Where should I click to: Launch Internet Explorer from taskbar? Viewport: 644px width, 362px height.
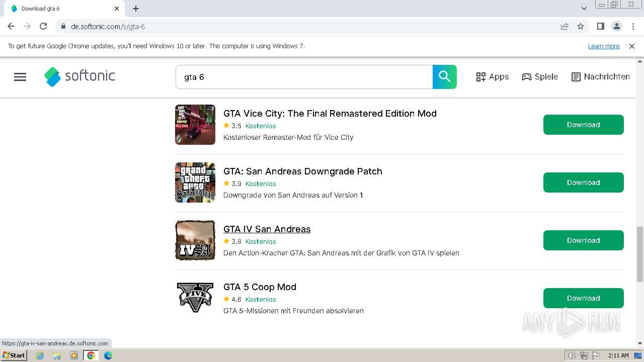click(x=40, y=355)
